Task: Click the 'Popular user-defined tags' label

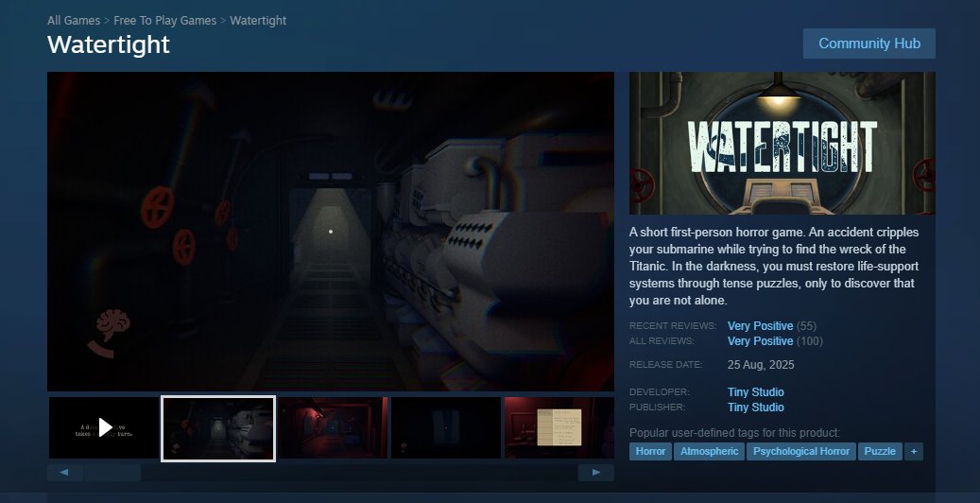Action: (735, 433)
